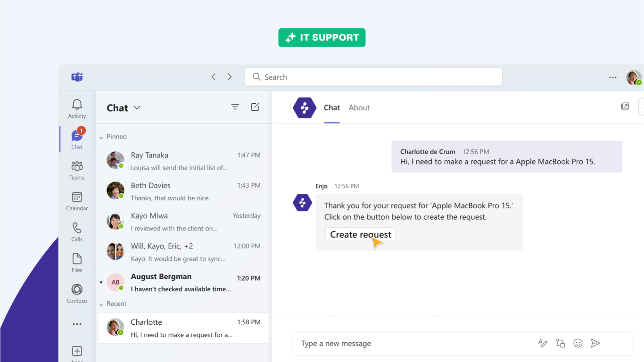The width and height of the screenshot is (644, 362).
Task: Click the group chat avatar cluster
Action: pyautogui.click(x=116, y=252)
